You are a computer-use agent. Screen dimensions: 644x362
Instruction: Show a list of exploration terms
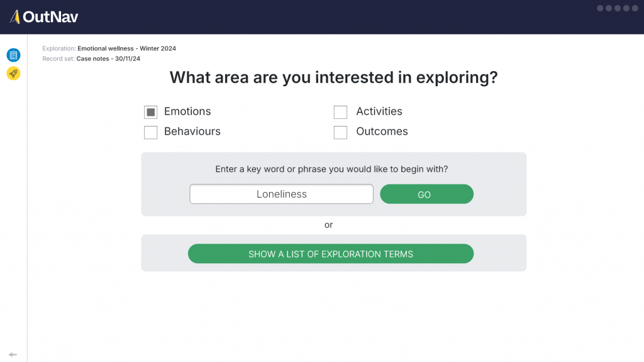330,254
